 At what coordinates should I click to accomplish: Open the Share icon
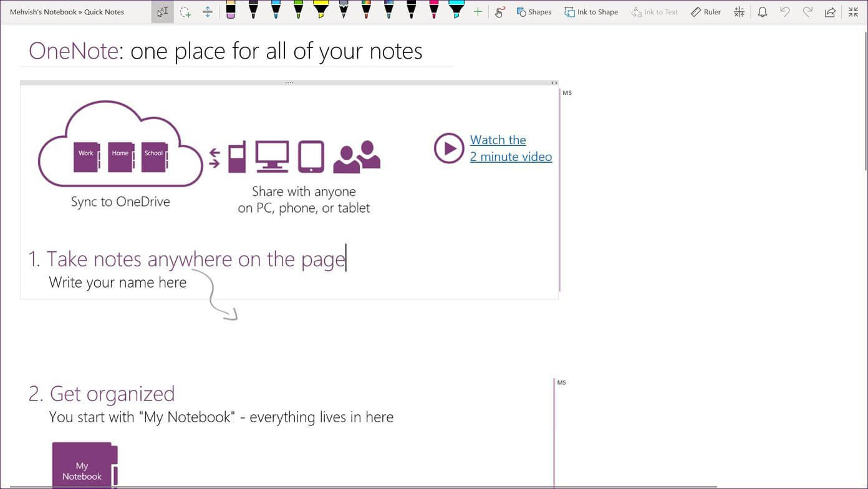tap(830, 12)
